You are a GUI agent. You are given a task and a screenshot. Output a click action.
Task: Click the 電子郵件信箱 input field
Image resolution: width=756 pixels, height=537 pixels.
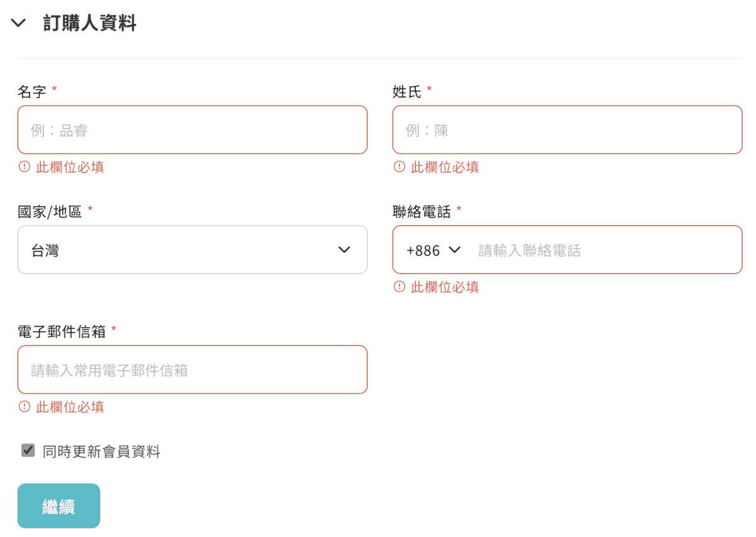(x=192, y=370)
